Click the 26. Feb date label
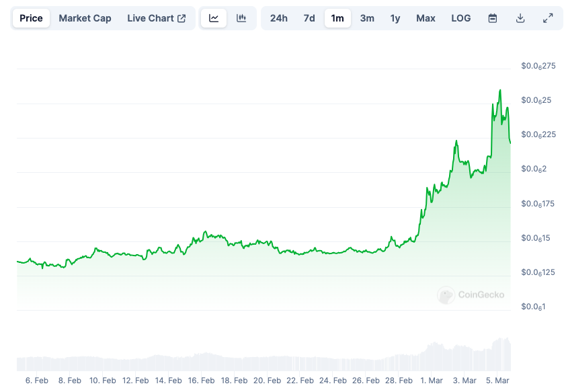Viewport: 564px width, 392px height. 366,380
